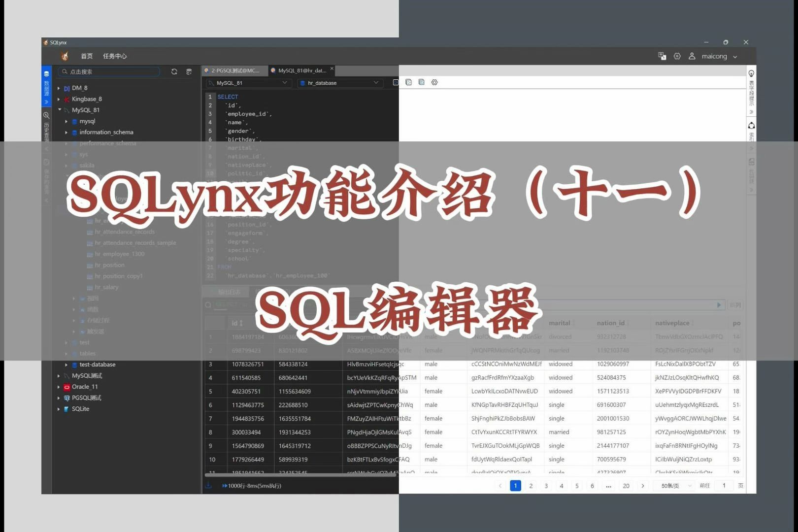The width and height of the screenshot is (798, 532).
Task: Expand the maicong account dropdown
Action: click(x=735, y=57)
